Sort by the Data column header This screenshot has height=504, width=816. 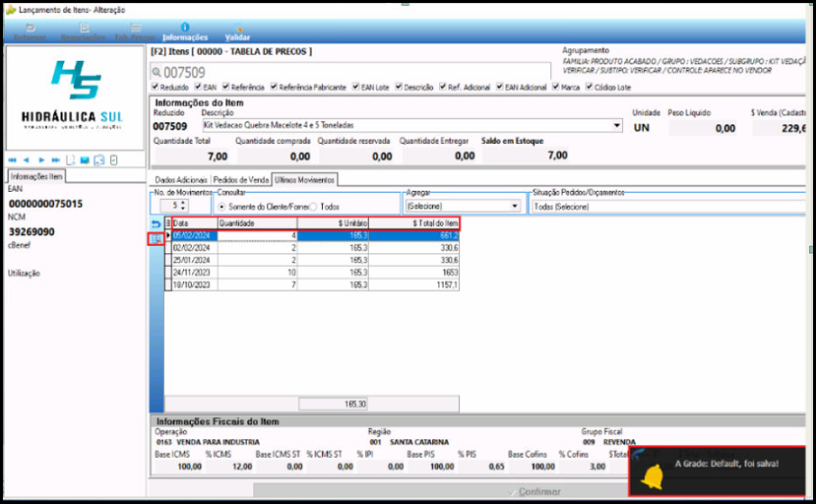[195, 222]
